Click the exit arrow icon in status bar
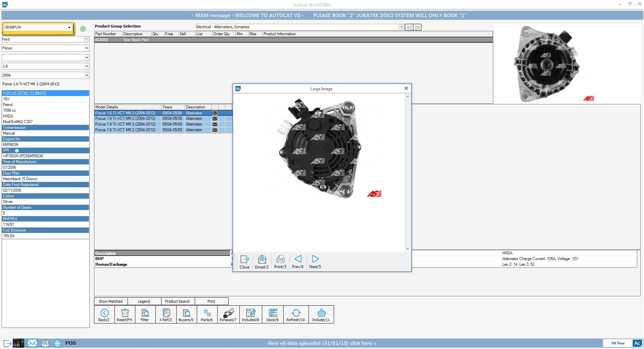The image size is (644, 349). 7,343
